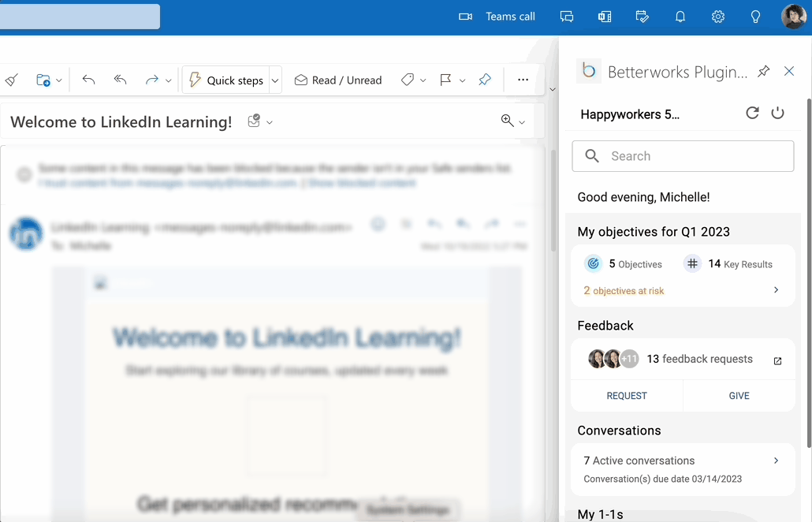Viewport: 812px width, 522px height.
Task: Open the More actions ellipsis menu
Action: point(523,79)
